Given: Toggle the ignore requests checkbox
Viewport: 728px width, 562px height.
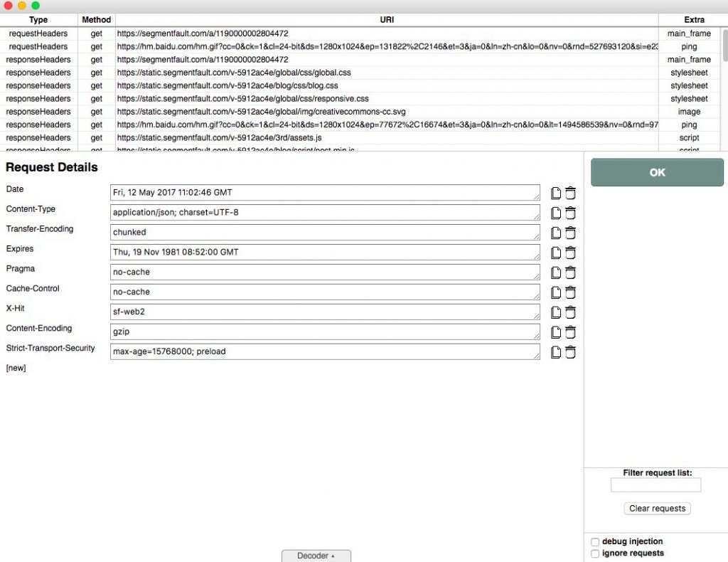Looking at the screenshot, I should point(596,553).
